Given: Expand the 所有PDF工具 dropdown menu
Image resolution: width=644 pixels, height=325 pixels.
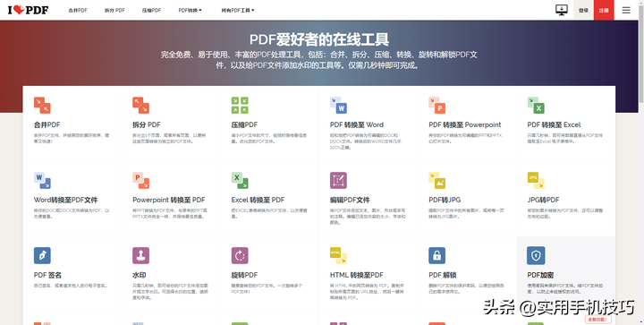Looking at the screenshot, I should 238,10.
